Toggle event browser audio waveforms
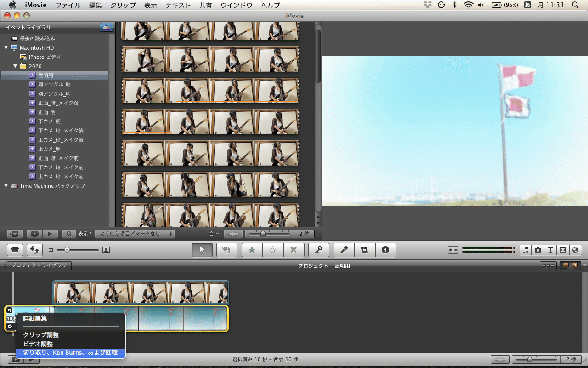 [233, 234]
